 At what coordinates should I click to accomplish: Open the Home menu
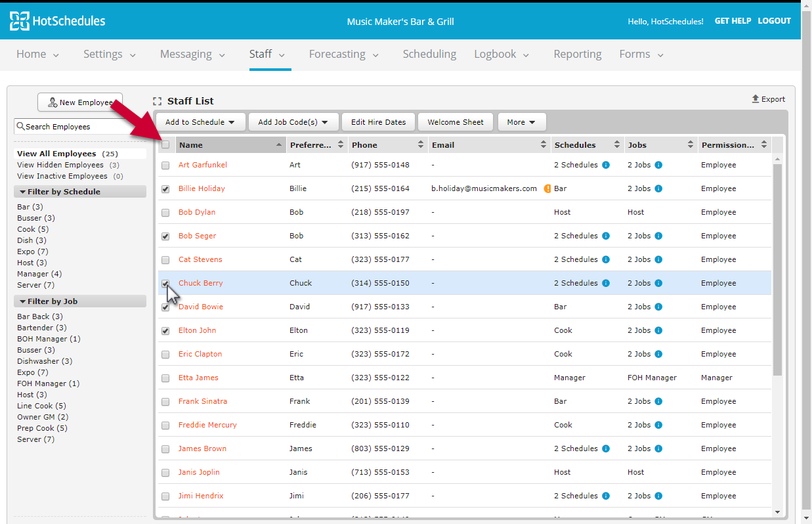coord(37,55)
